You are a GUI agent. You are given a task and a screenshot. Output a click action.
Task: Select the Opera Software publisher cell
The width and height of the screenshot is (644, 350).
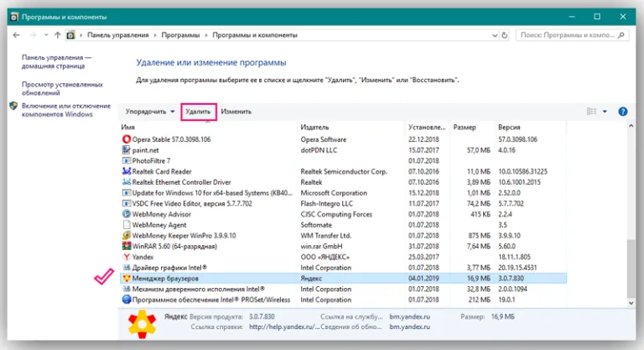point(323,139)
